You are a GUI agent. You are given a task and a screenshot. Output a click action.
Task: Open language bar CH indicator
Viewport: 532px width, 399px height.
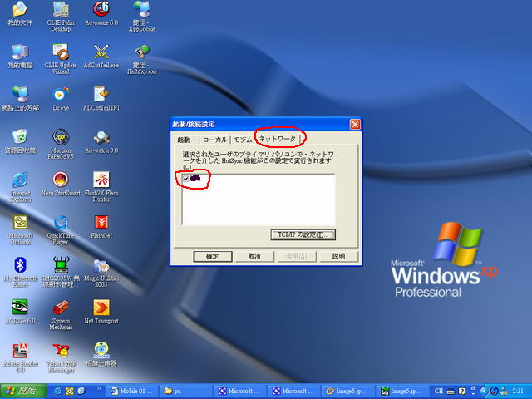click(439, 391)
